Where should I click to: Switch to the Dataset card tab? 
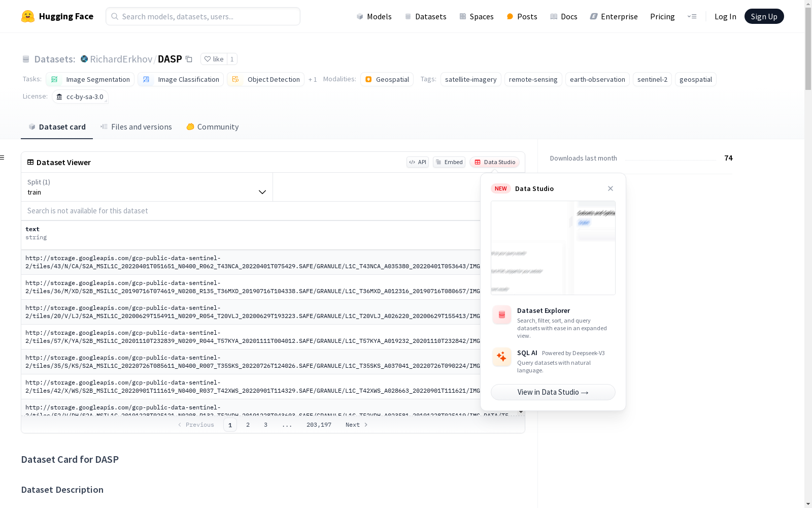57,127
